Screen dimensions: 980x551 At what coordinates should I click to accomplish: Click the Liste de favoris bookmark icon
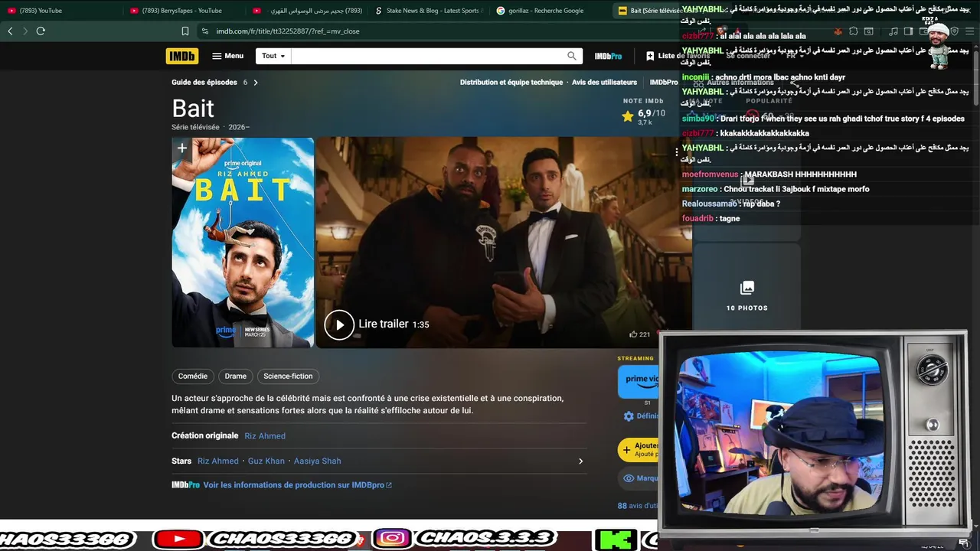pos(650,56)
